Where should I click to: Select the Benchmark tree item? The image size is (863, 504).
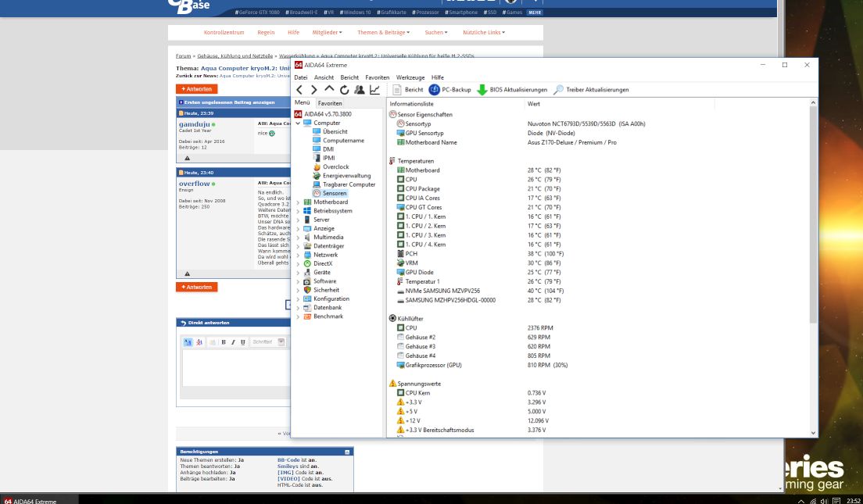[328, 317]
